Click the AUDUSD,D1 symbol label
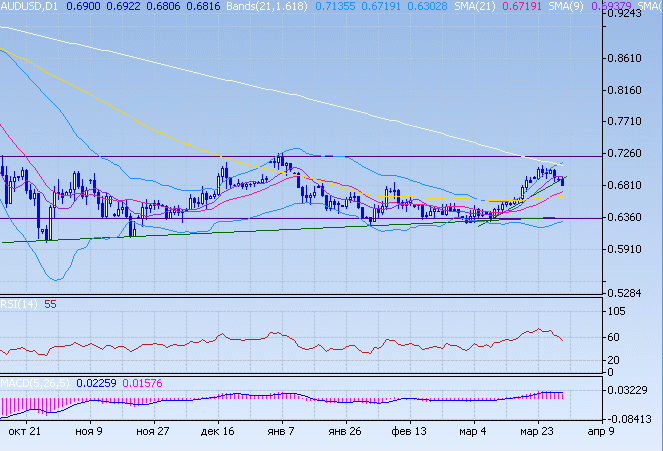 (30, 6)
